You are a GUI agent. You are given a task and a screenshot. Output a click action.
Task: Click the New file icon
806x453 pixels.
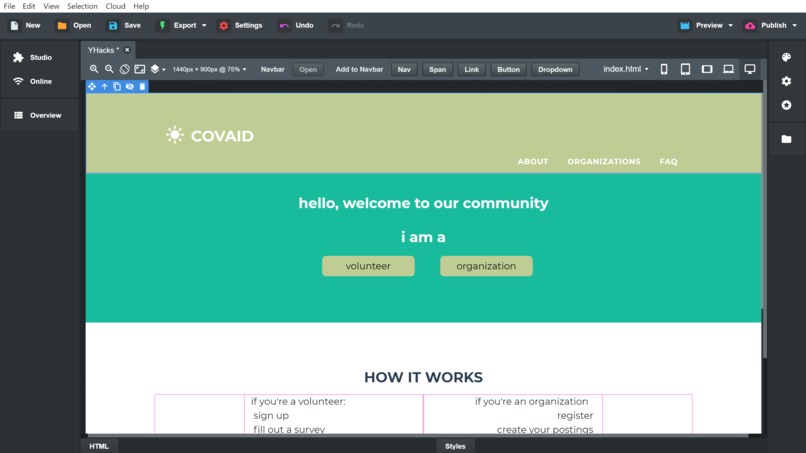(x=14, y=25)
